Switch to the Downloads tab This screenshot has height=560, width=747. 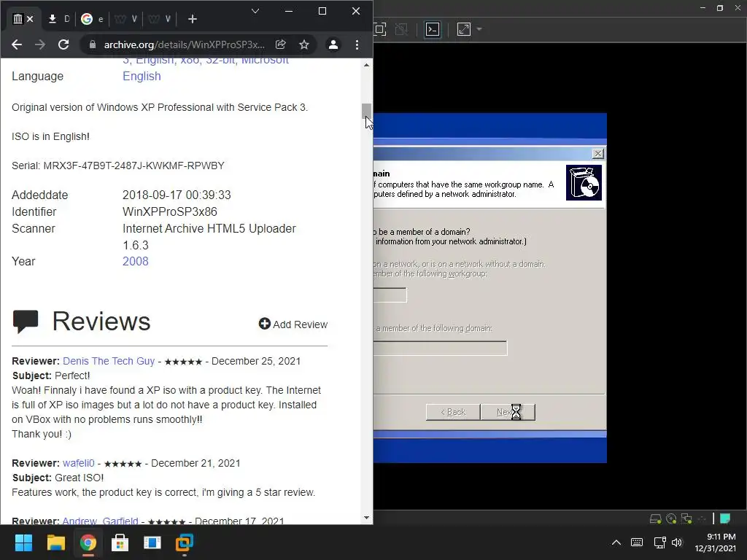59,19
